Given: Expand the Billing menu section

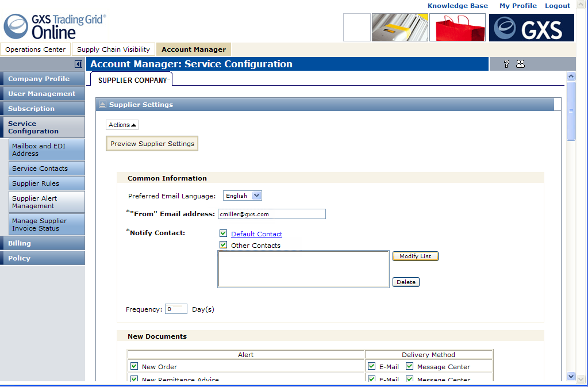Looking at the screenshot, I should point(43,243).
